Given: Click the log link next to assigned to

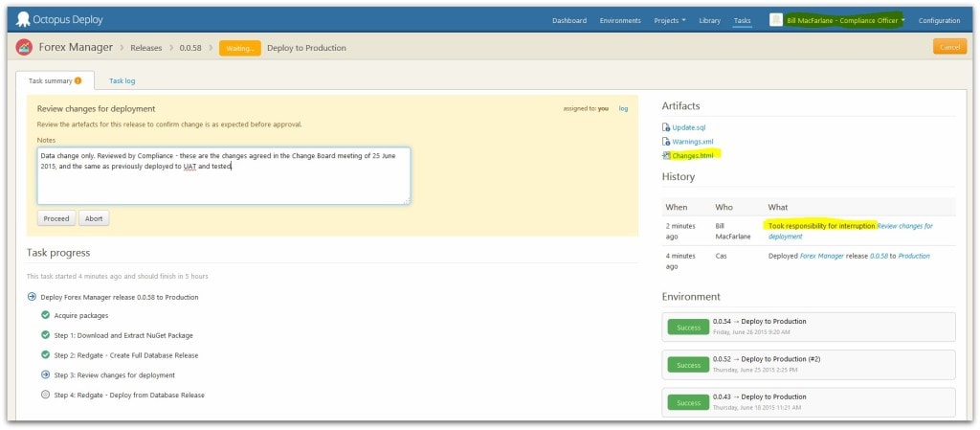Looking at the screenshot, I should [623, 109].
